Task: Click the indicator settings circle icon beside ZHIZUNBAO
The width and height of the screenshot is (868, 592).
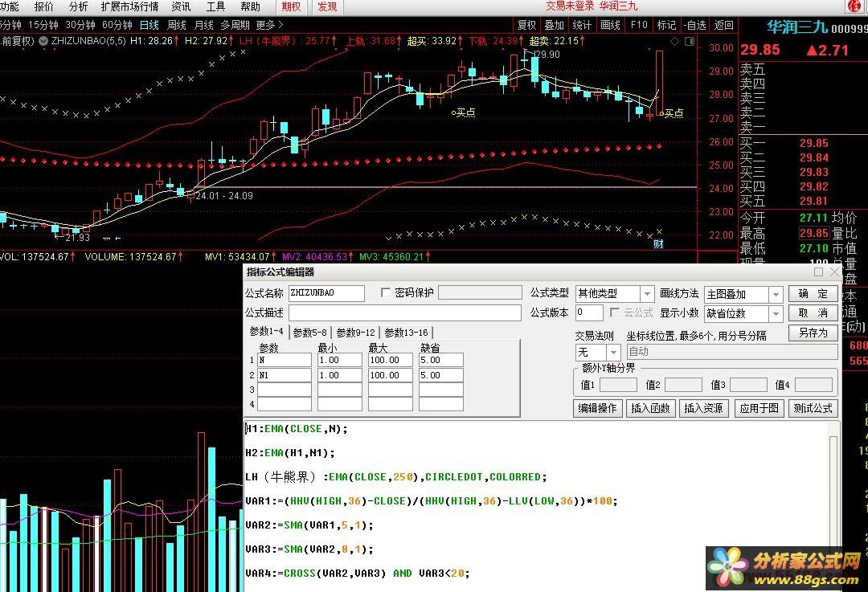Action: 43,41
